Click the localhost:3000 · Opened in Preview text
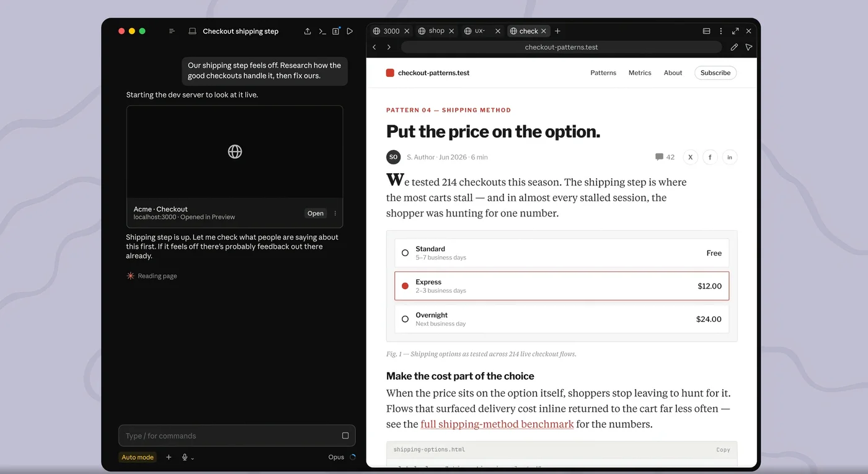 click(x=184, y=217)
